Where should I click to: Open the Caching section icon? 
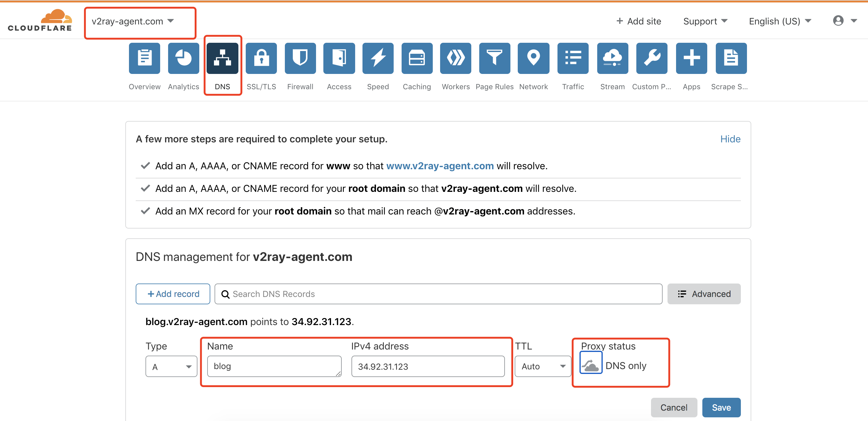click(x=417, y=58)
